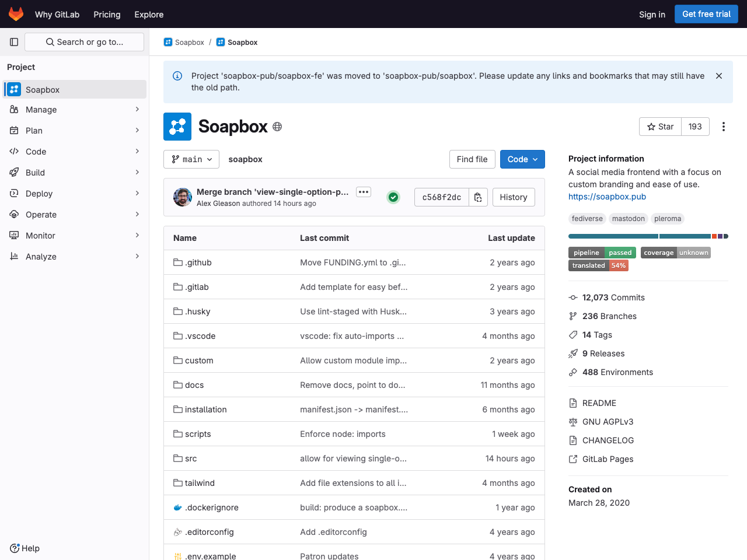Click the coverage unknown badge
747x560 pixels.
[676, 253]
